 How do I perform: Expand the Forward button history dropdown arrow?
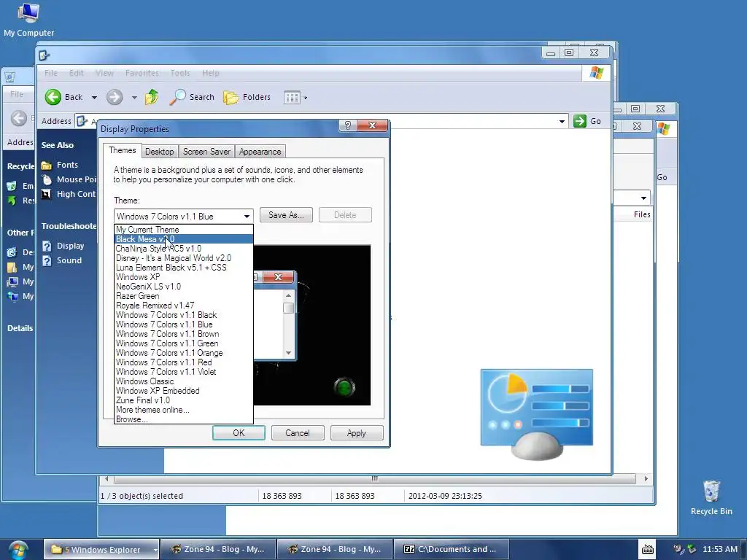click(134, 98)
